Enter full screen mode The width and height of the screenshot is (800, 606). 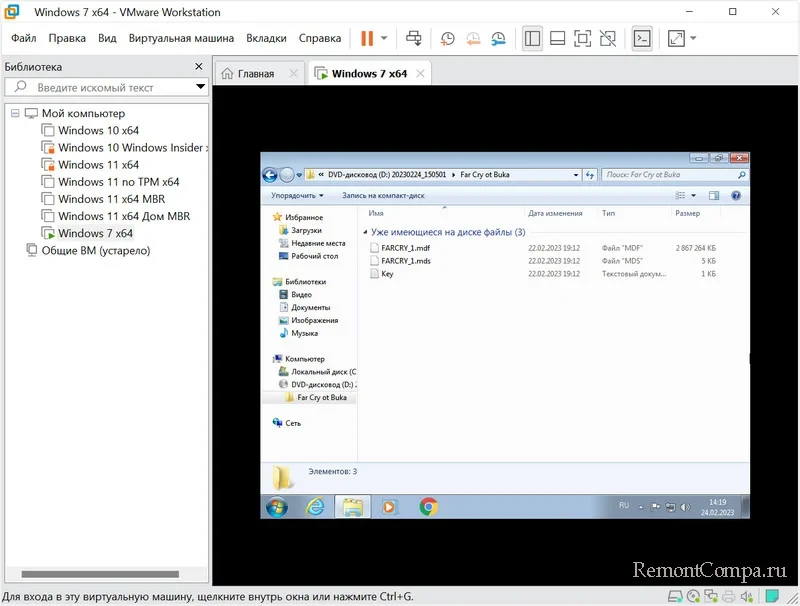point(582,38)
